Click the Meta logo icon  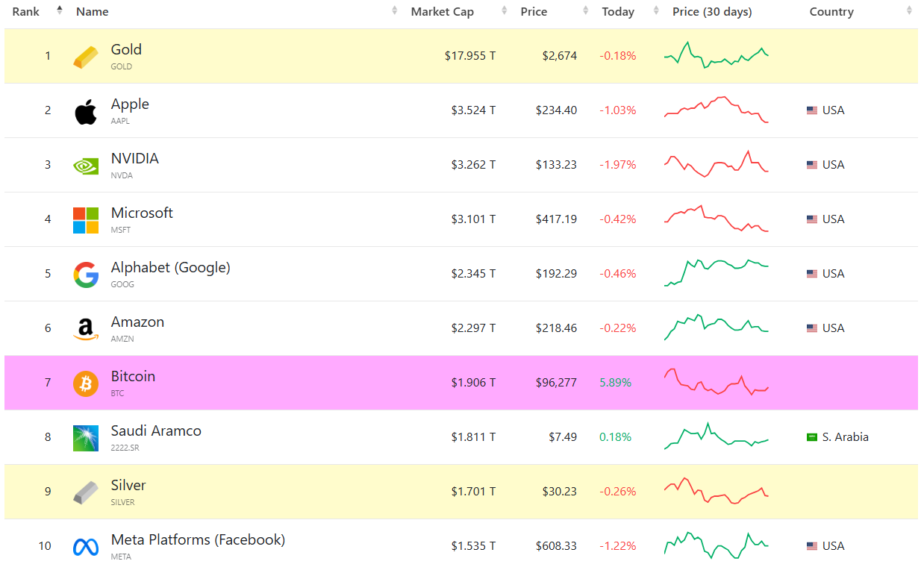(85, 547)
